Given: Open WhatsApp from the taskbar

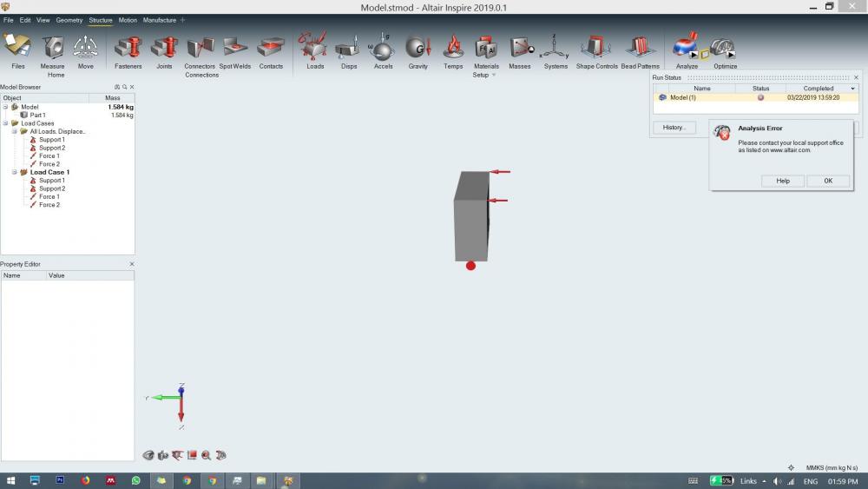Looking at the screenshot, I should click(x=135, y=480).
